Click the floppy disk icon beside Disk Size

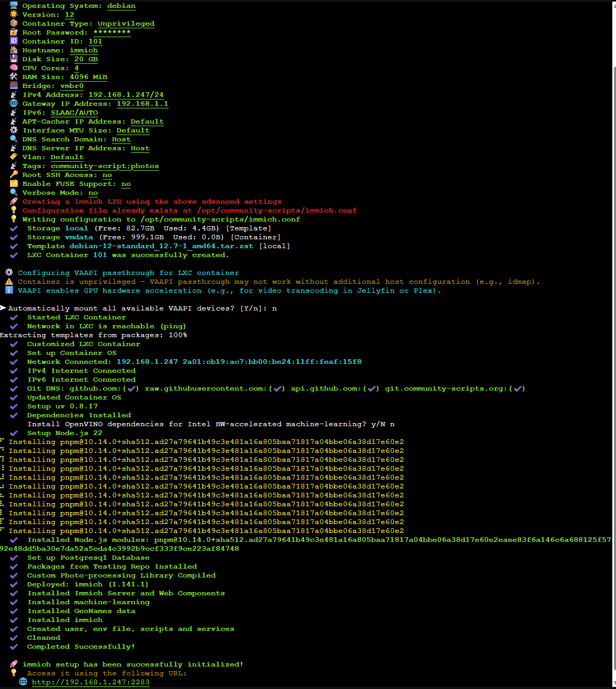tap(14, 59)
